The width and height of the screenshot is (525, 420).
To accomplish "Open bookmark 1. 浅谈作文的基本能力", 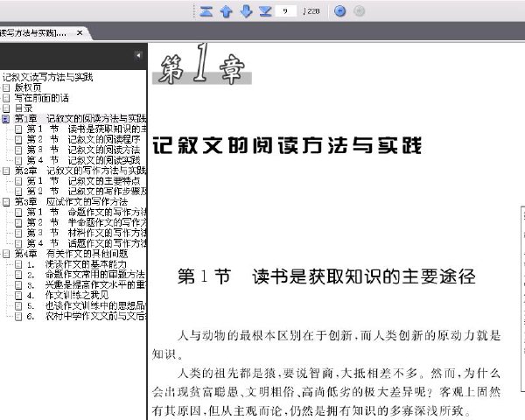I will (x=77, y=264).
